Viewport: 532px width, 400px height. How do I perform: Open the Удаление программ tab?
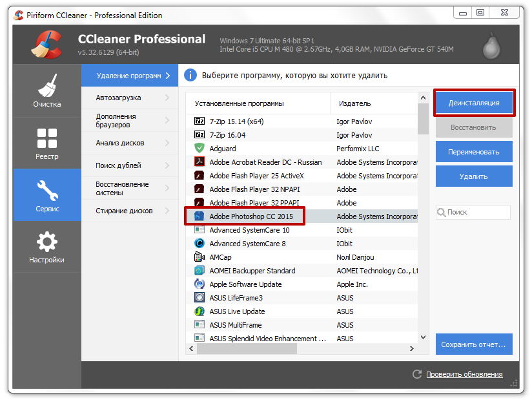pos(130,76)
